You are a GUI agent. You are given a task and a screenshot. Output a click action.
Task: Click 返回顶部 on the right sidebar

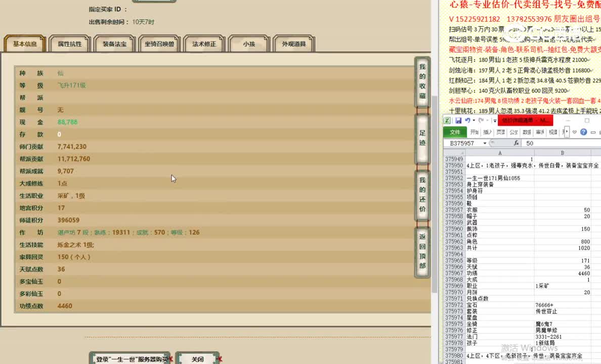(x=422, y=251)
